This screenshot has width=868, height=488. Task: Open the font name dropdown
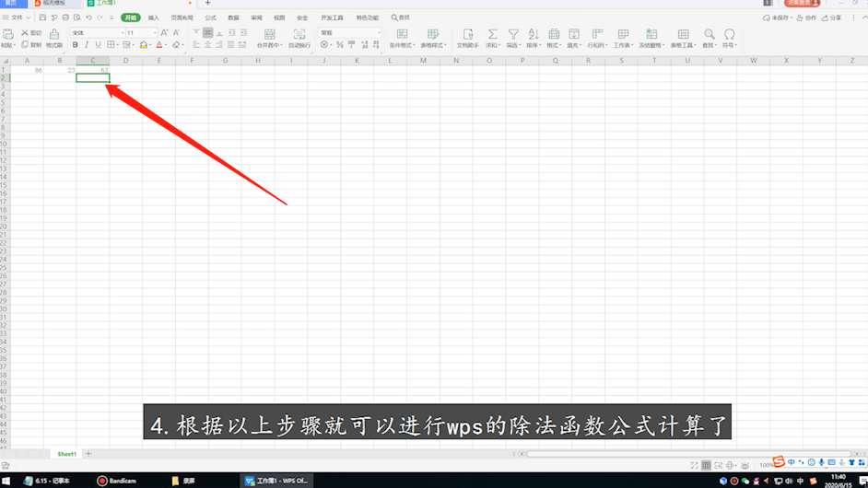(123, 32)
